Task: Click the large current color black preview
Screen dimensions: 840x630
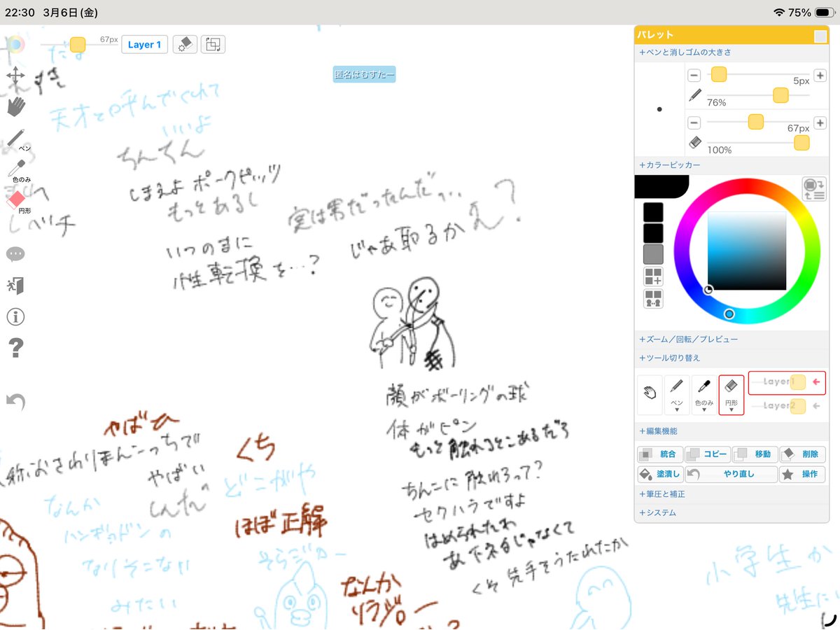Action: tap(660, 185)
